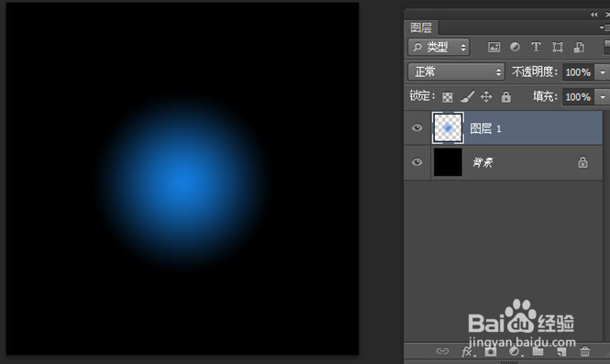Lock position move-arrows icon

coord(486,96)
